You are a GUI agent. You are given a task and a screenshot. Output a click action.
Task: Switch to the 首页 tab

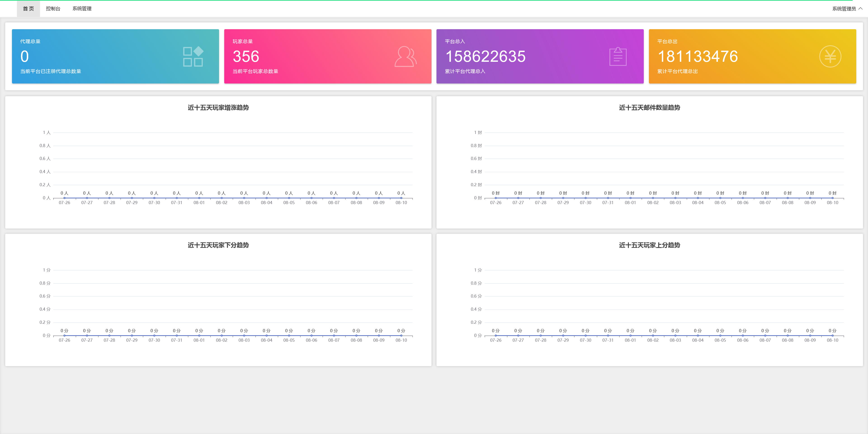pos(28,9)
